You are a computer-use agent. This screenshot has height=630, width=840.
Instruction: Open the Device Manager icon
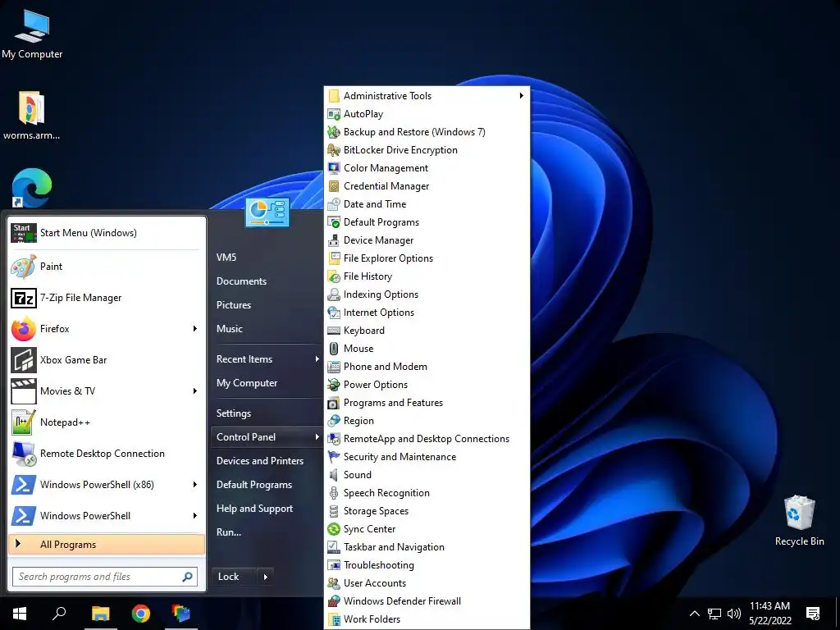(334, 240)
